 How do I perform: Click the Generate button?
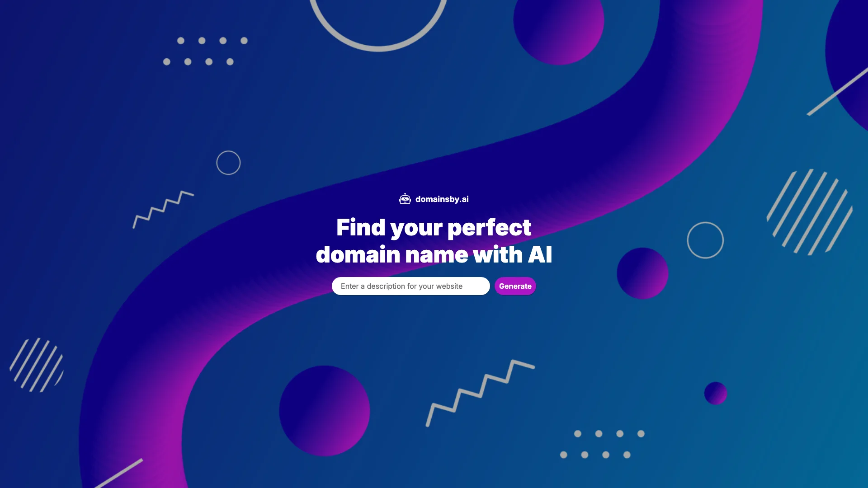(x=515, y=286)
